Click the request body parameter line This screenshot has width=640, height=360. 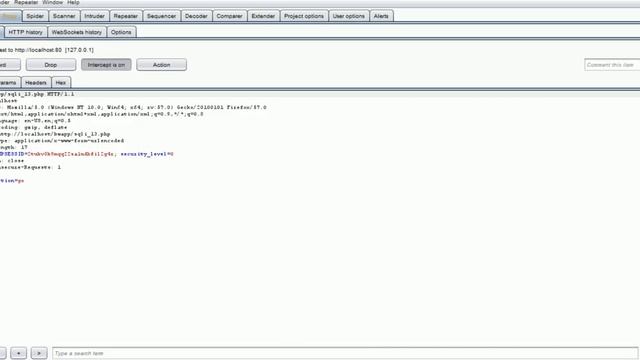[12, 181]
